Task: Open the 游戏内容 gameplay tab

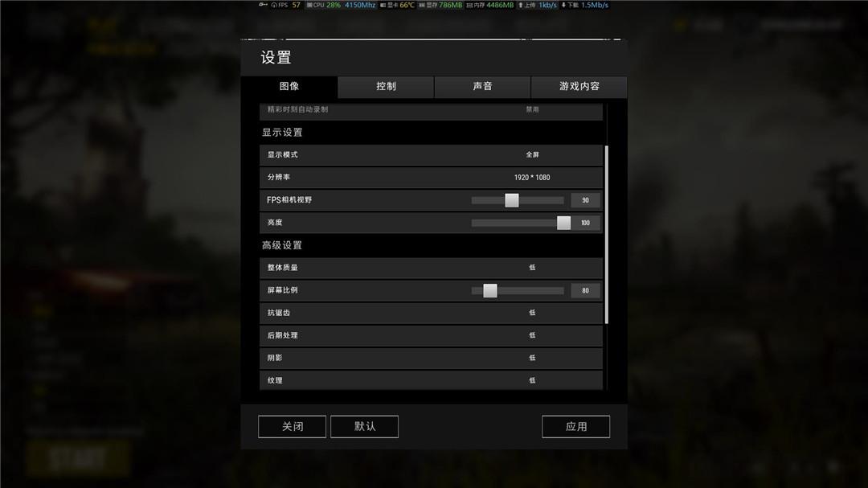Action: (x=579, y=86)
